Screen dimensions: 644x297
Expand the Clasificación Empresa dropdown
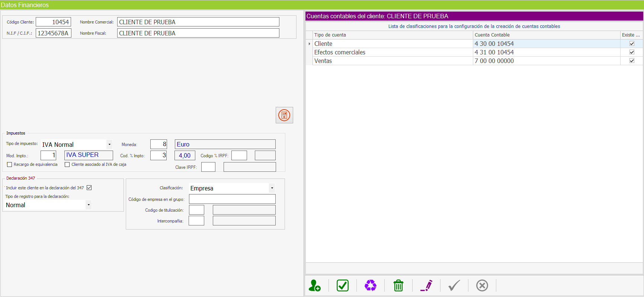[x=272, y=188]
